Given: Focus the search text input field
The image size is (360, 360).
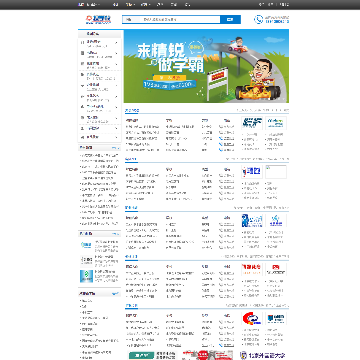Looking at the screenshot, I should (x=179, y=19).
